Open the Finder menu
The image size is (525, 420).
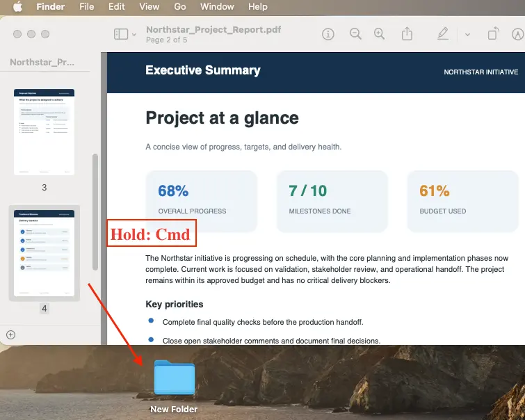51,7
